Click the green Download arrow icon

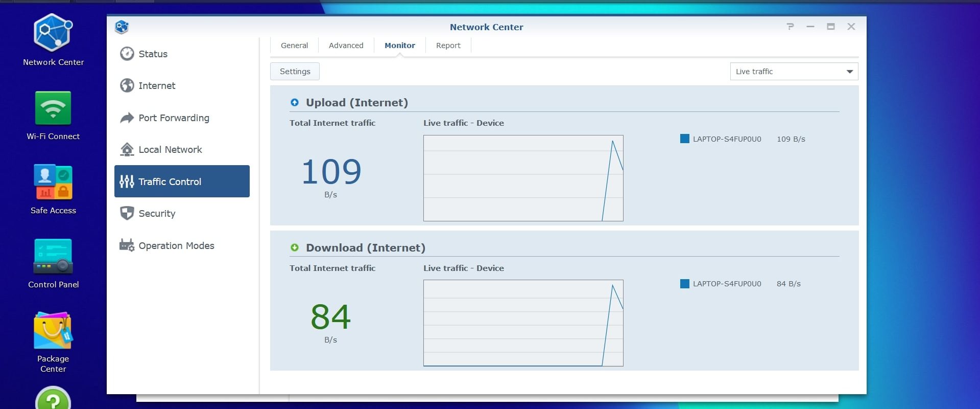click(x=295, y=247)
